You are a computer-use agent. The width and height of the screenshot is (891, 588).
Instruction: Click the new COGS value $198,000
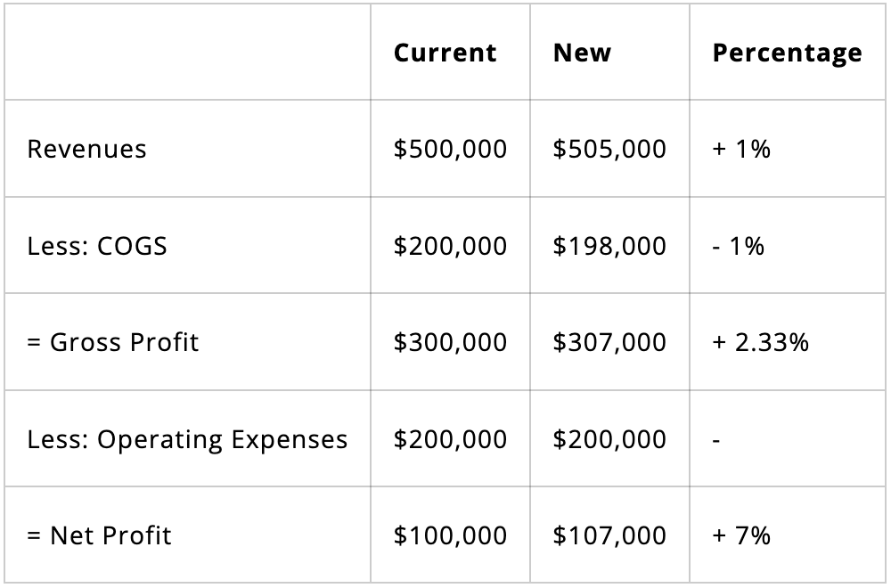click(x=609, y=246)
